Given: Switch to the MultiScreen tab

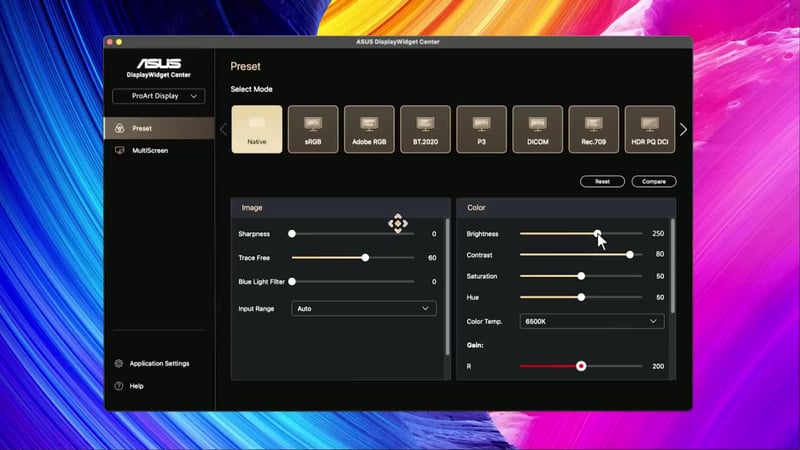Looking at the screenshot, I should (x=150, y=150).
